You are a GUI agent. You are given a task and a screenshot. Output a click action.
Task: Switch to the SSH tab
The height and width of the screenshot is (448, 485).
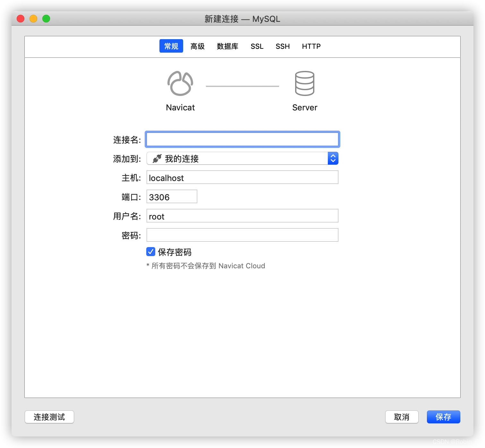(x=283, y=46)
